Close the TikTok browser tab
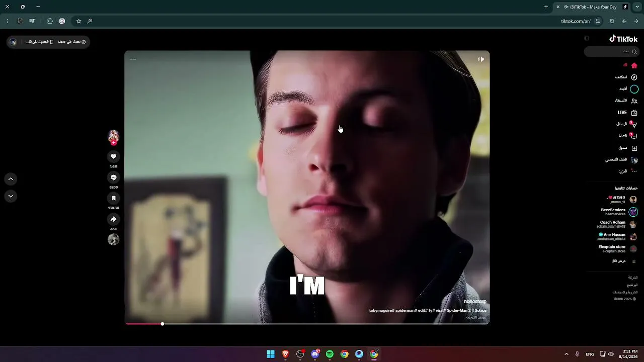The image size is (644, 362). [x=558, y=7]
